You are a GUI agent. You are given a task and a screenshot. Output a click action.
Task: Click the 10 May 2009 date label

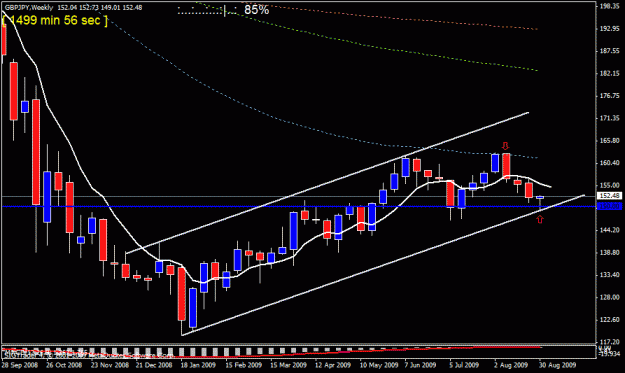pyautogui.click(x=379, y=365)
